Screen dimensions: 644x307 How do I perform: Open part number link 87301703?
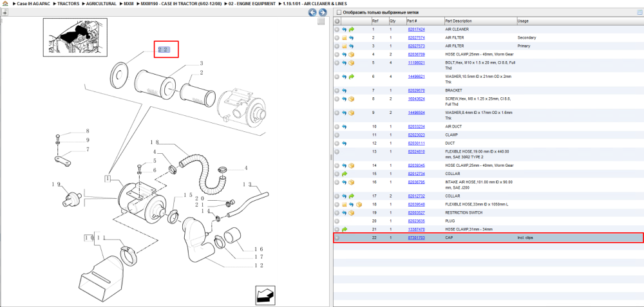[416, 237]
